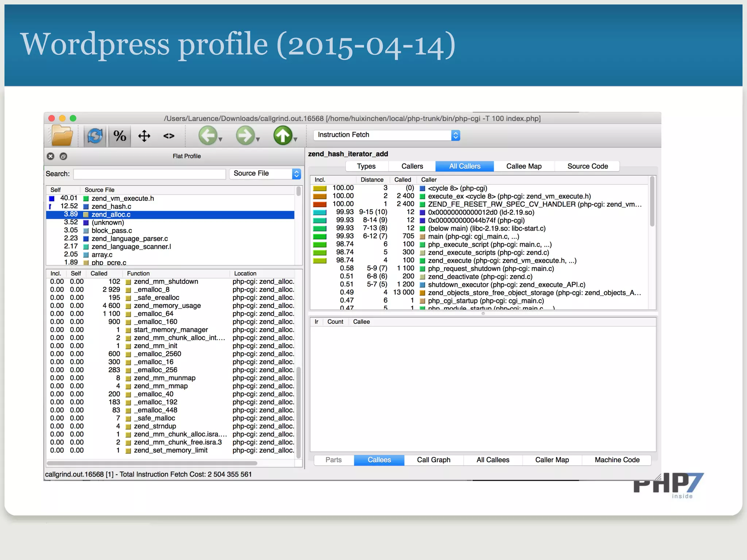Select zend_memory_usage function row
This screenshot has height=560, width=747.
(170, 306)
